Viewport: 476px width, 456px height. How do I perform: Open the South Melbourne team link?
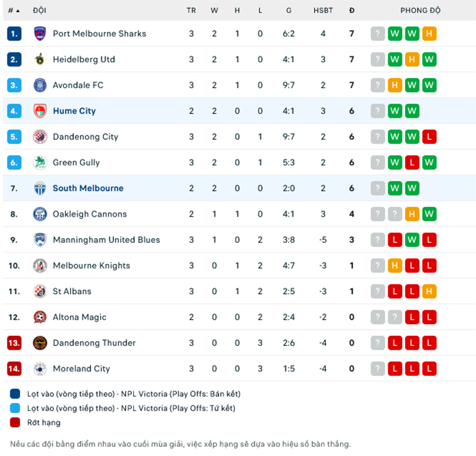click(88, 188)
